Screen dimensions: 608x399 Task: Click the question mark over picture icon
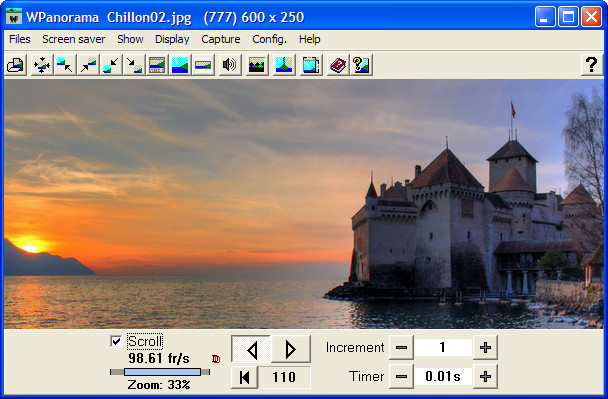click(x=361, y=65)
